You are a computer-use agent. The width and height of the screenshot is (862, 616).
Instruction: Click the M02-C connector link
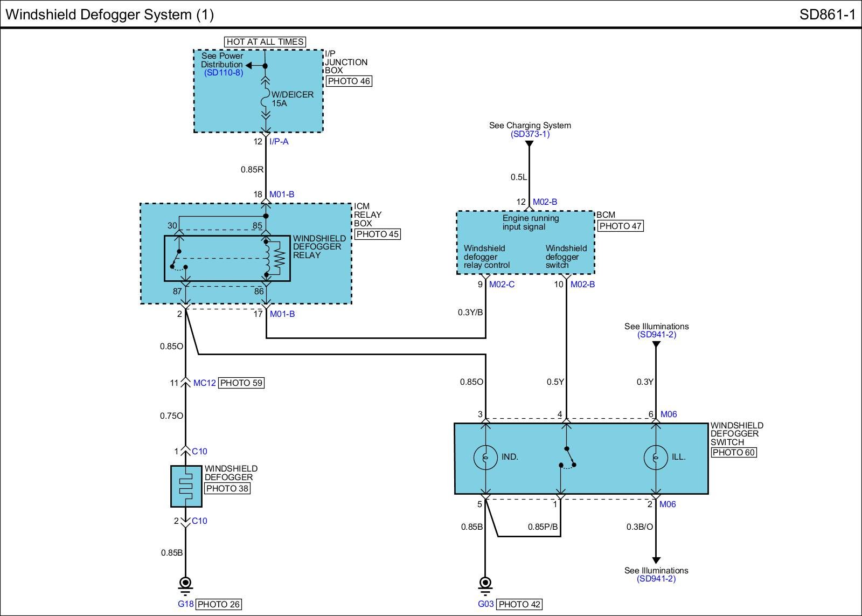coord(502,285)
